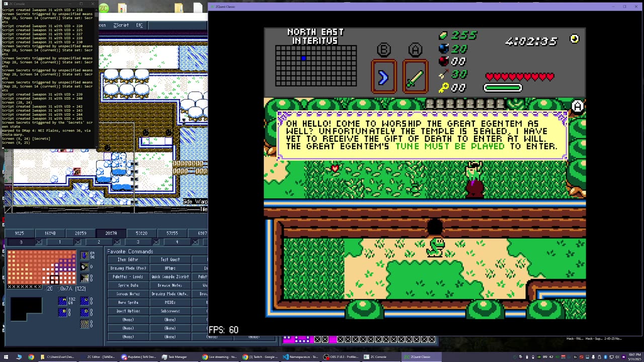Image resolution: width=644 pixels, height=362 pixels.
Task: Click the life hearts row in HUD
Action: 519,77
